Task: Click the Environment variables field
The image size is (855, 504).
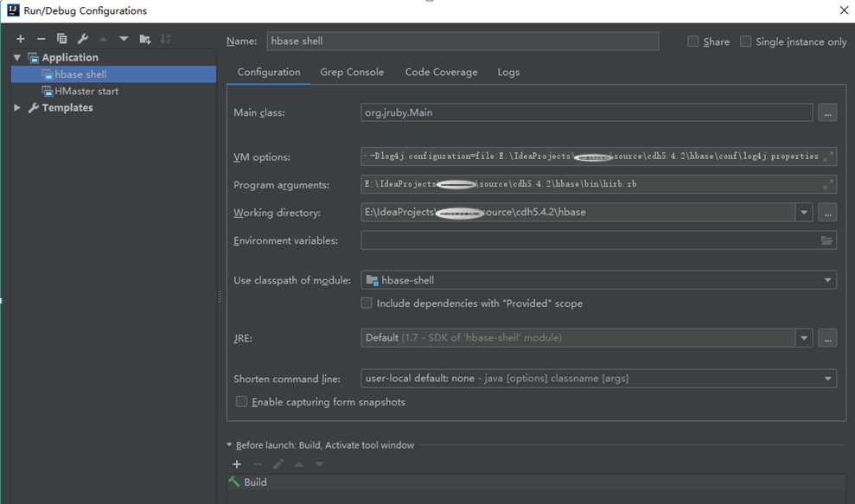Action: tap(599, 240)
